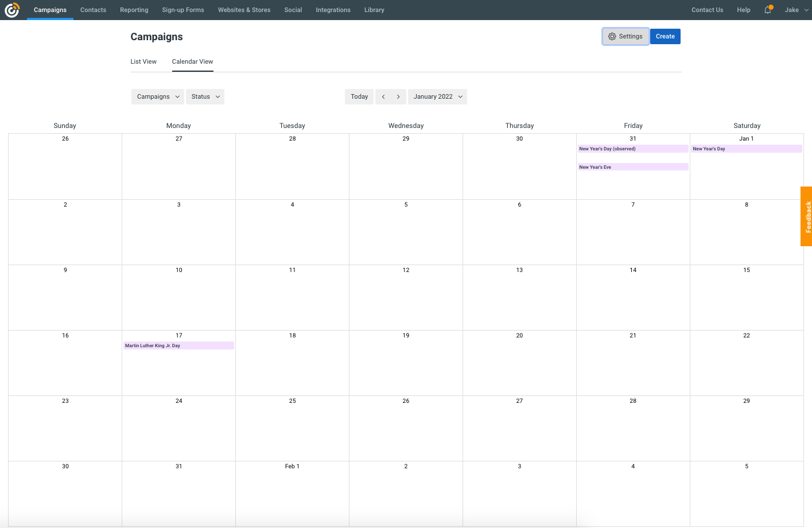The width and height of the screenshot is (812, 528).
Task: Click the Martin Luther King Jr. Day event
Action: coord(178,345)
